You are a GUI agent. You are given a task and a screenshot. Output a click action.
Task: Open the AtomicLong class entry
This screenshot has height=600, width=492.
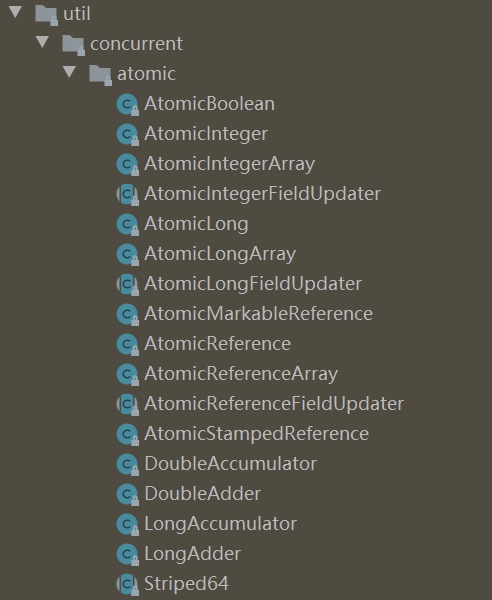(196, 224)
